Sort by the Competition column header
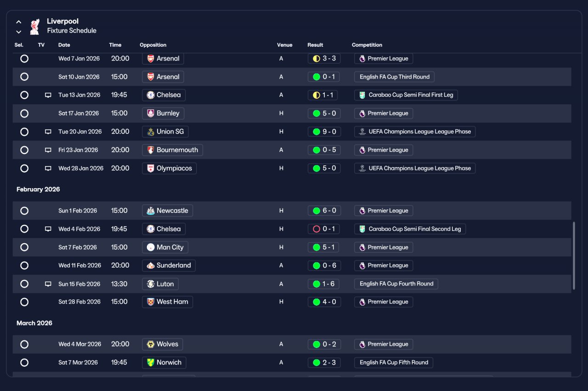 tap(367, 45)
